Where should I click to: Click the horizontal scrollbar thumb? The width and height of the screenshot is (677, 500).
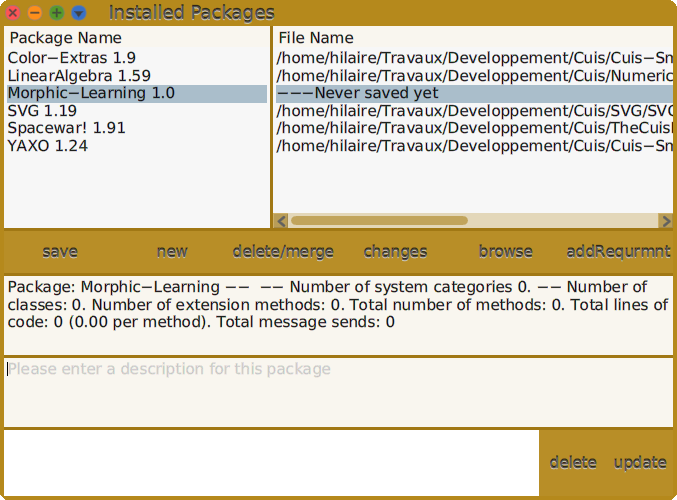[379, 221]
